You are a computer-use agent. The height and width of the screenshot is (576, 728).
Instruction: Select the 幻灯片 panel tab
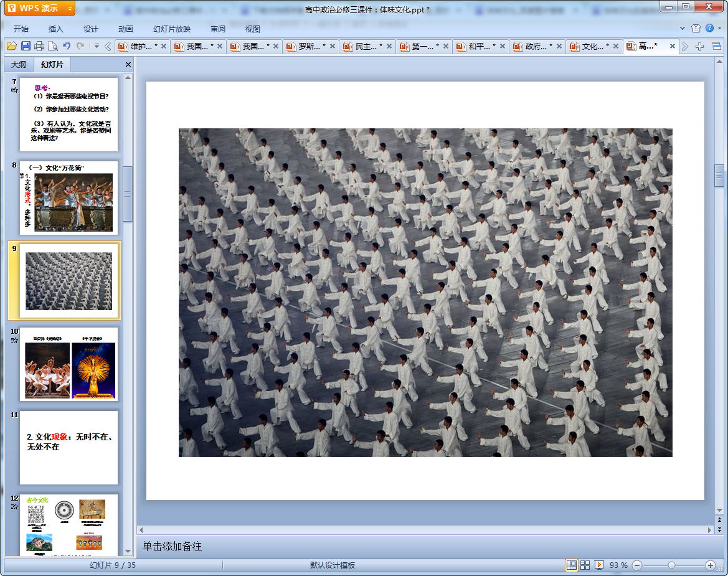tap(52, 65)
